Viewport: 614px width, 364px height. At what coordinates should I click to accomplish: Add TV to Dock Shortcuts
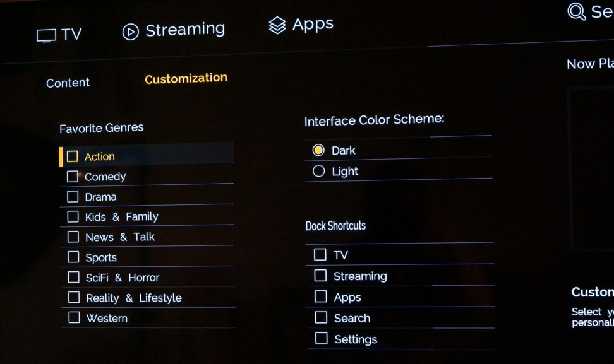click(320, 254)
